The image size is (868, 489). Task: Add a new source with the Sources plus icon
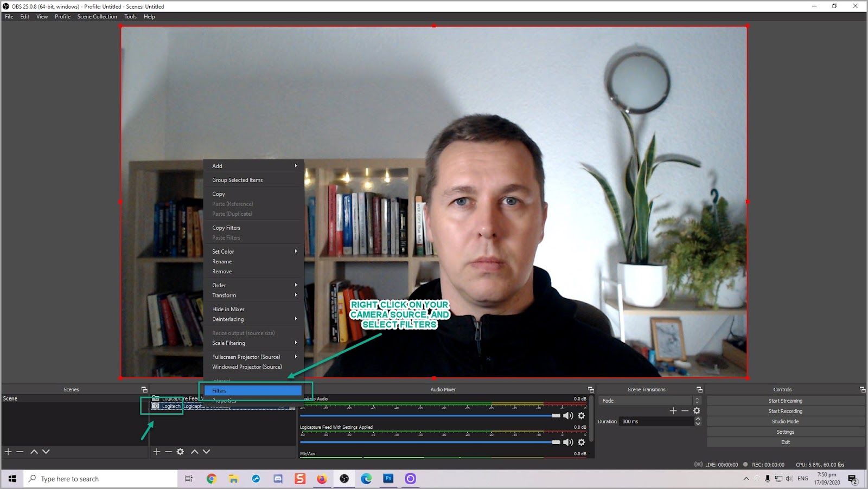(x=157, y=452)
